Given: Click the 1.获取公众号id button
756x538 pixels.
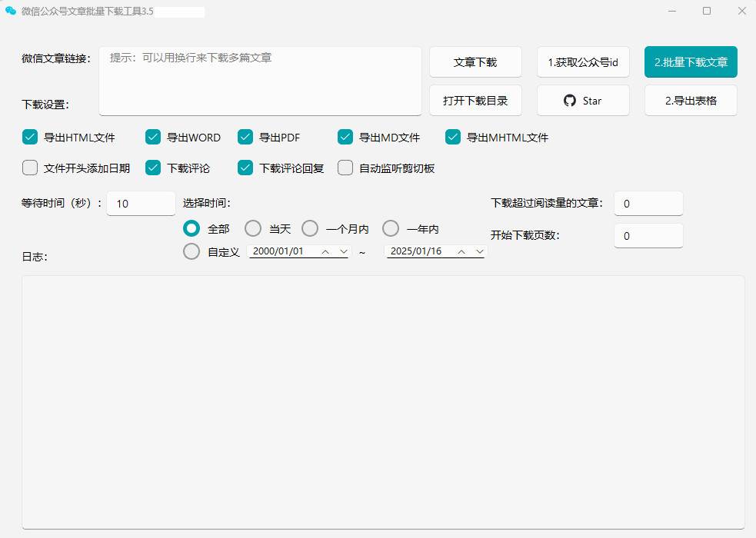Looking at the screenshot, I should point(583,62).
